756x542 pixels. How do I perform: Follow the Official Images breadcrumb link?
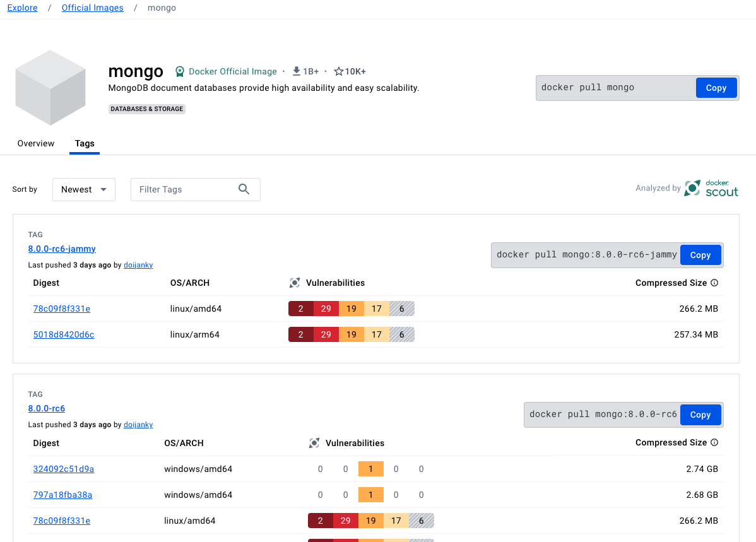coord(92,8)
